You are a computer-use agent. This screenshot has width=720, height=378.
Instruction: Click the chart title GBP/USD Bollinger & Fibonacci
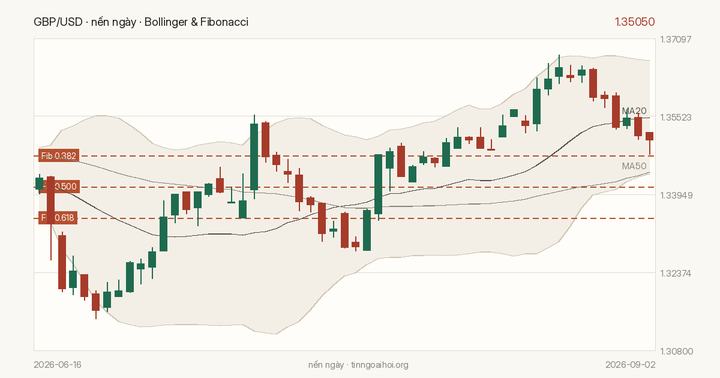(141, 22)
